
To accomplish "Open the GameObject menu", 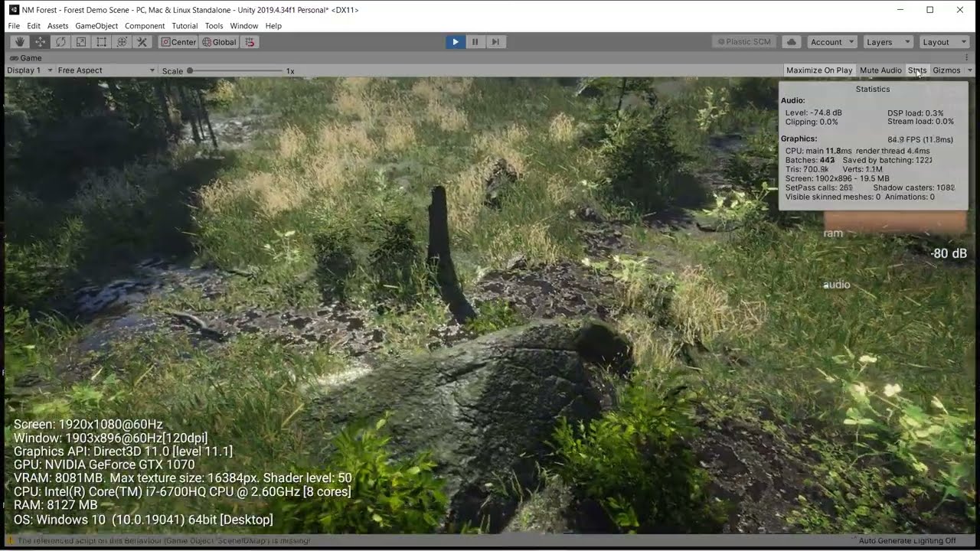I will [96, 26].
